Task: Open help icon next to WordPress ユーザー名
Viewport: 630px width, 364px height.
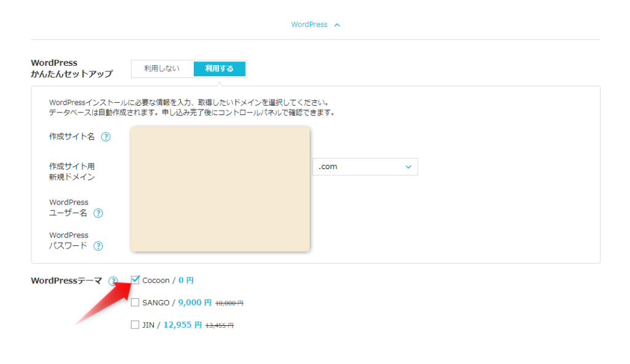Action: (98, 213)
